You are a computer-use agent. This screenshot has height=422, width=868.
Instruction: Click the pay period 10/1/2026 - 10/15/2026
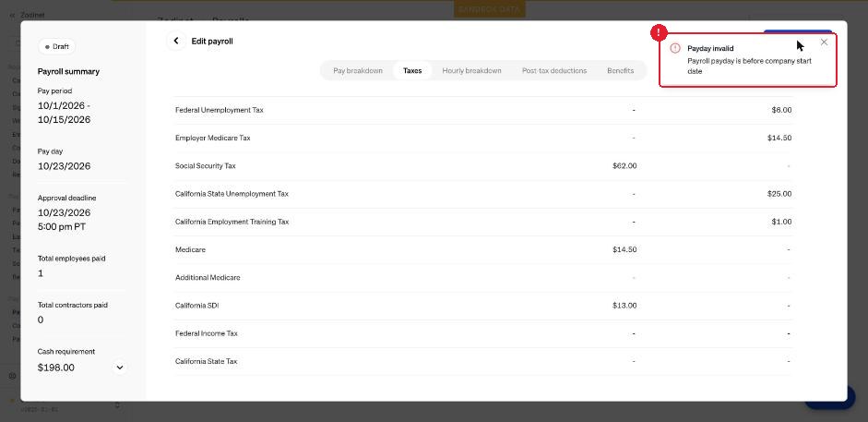[x=65, y=113]
